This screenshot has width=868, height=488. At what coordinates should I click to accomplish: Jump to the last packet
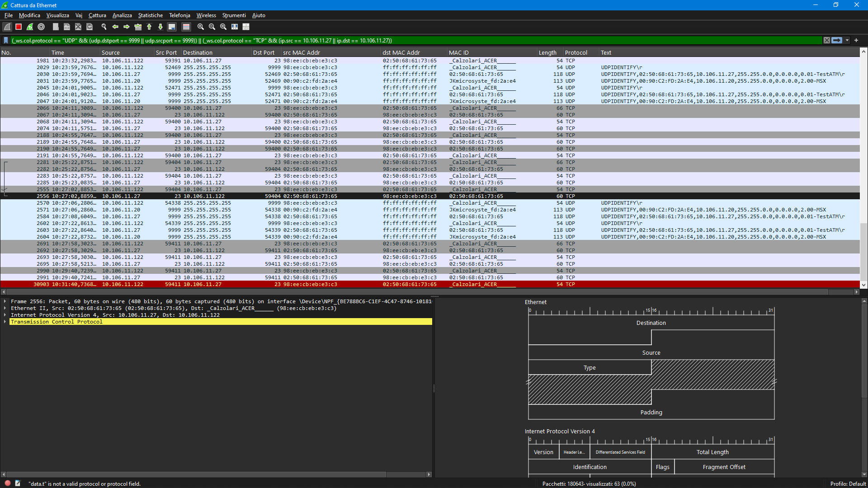point(160,27)
